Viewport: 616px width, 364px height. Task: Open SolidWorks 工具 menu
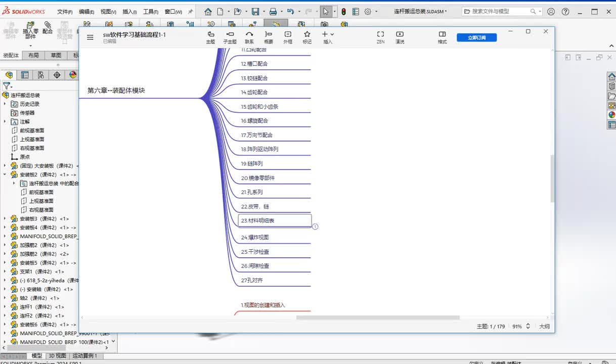(x=151, y=12)
